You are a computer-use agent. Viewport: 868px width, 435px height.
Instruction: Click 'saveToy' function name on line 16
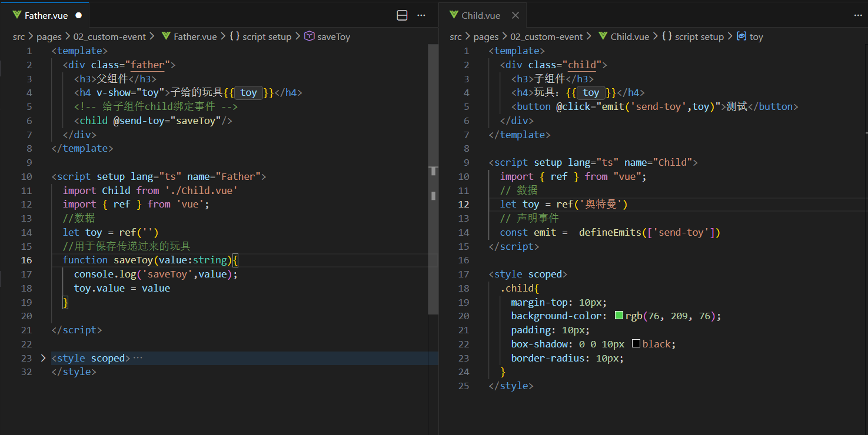[133, 260]
